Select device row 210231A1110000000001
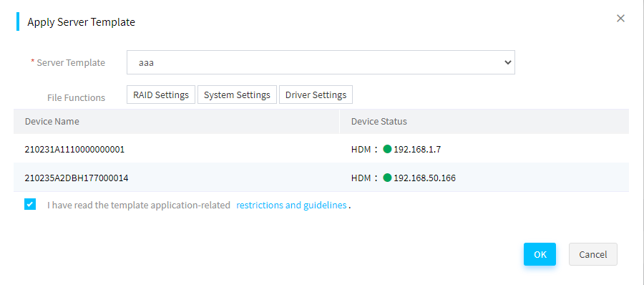 pos(321,149)
